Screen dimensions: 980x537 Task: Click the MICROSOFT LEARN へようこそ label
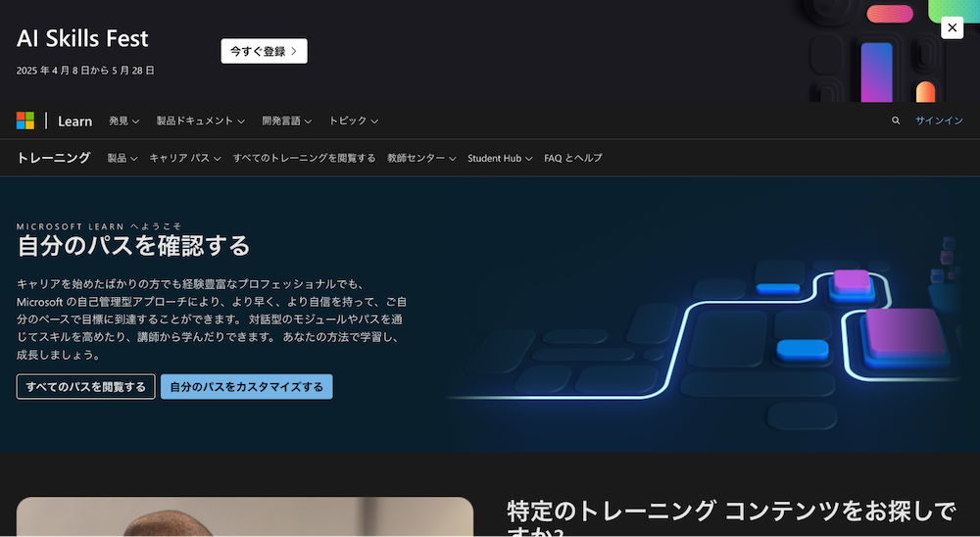click(x=99, y=226)
